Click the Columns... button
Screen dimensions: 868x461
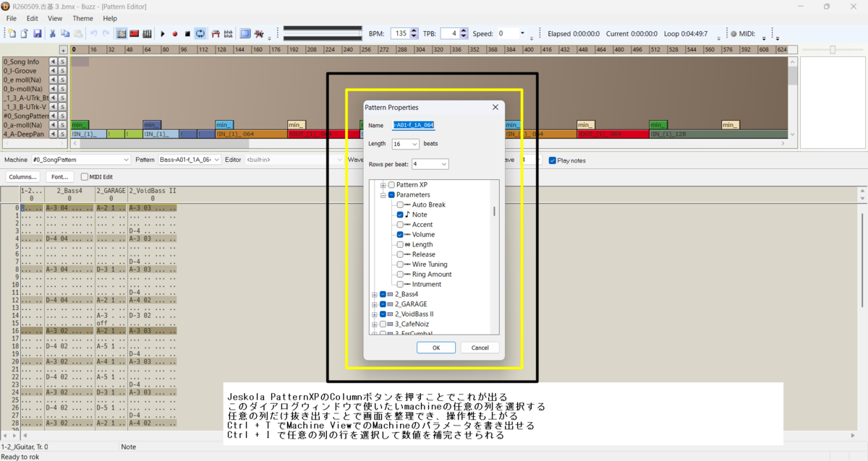[23, 177]
